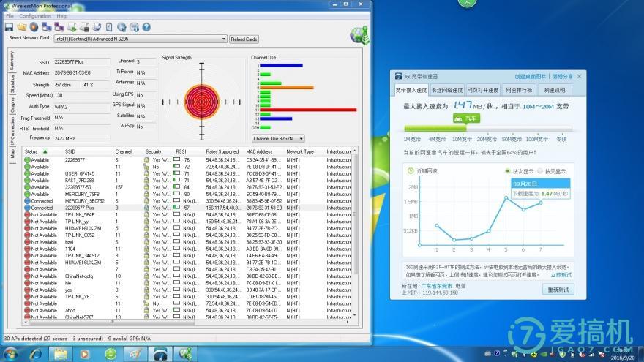This screenshot has width=644, height=362.
Task: Click the green car 汽车 speed marker
Action: point(466,118)
